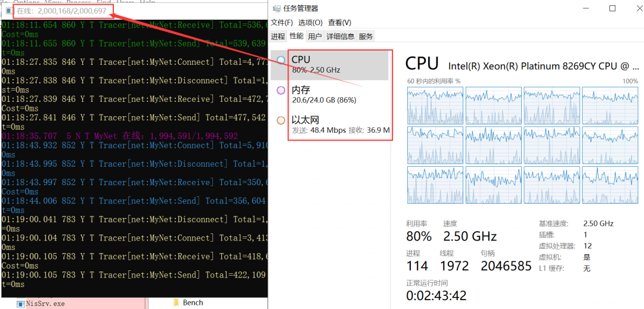Select the CPU item in performance sidebar
Image resolution: width=644 pixels, height=309 pixels.
329,65
